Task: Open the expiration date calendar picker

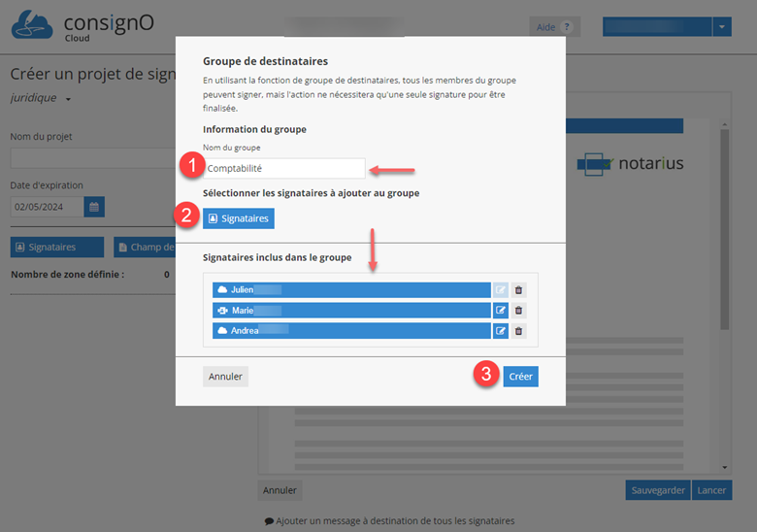Action: 94,207
